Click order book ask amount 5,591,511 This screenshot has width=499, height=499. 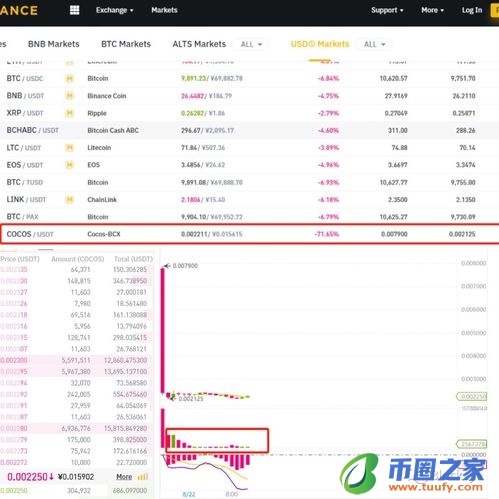[x=76, y=360]
